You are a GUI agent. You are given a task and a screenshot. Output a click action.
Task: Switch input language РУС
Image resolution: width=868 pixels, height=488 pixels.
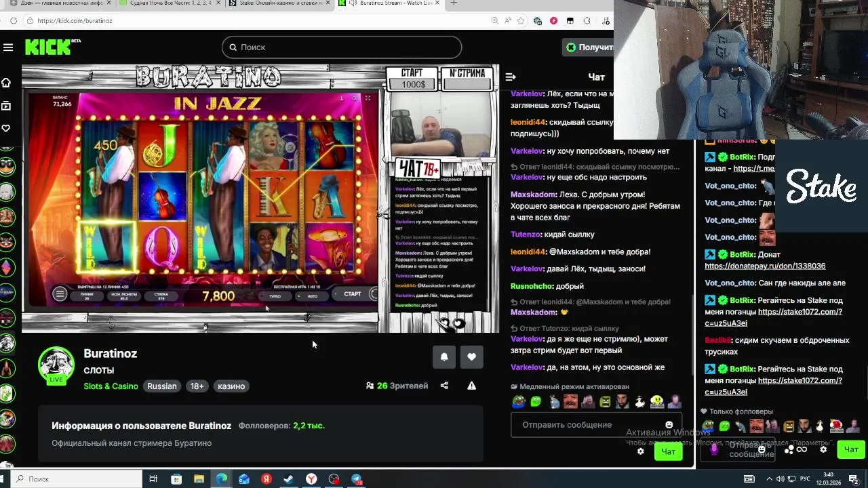(806, 479)
